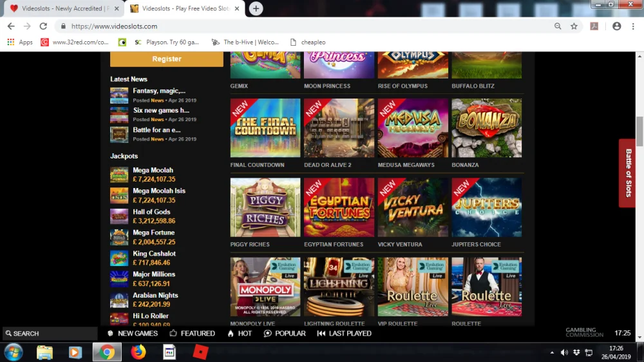Open File Explorer from the taskbar
644x362 pixels.
[x=44, y=352]
